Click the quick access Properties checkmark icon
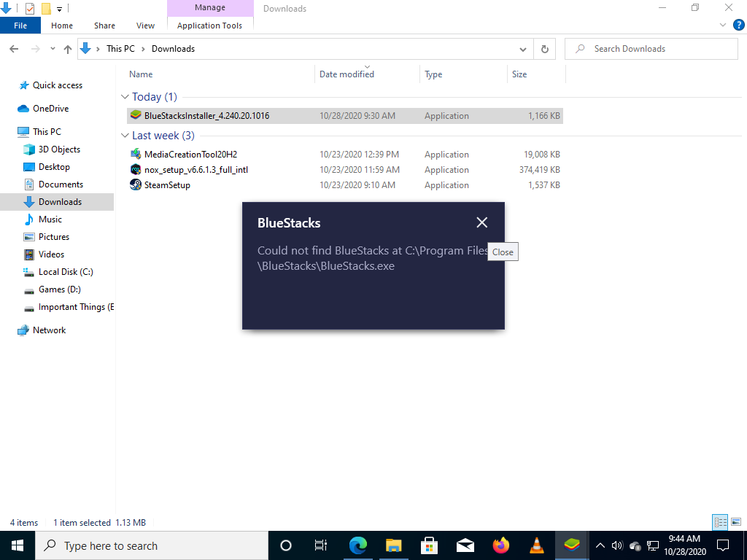The image size is (747, 560). [x=29, y=8]
